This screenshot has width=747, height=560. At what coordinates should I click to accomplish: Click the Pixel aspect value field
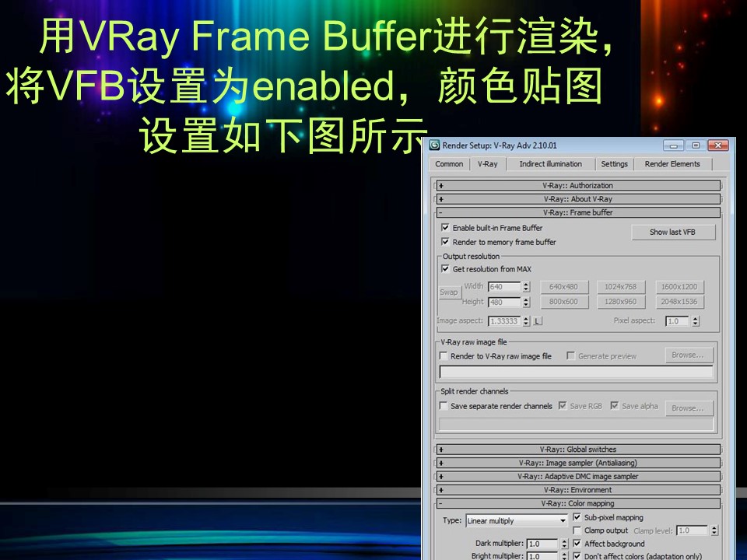(x=679, y=321)
